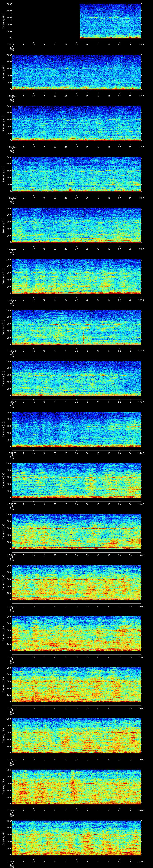Click the spectrogram starting at 15:13:00
The height and width of the screenshot is (868, 153).
pos(77,480)
